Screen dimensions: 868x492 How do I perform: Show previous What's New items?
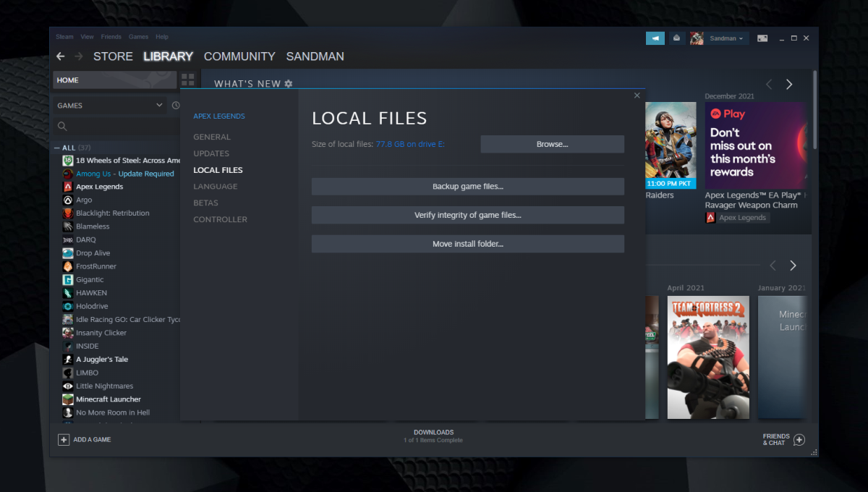[769, 85]
